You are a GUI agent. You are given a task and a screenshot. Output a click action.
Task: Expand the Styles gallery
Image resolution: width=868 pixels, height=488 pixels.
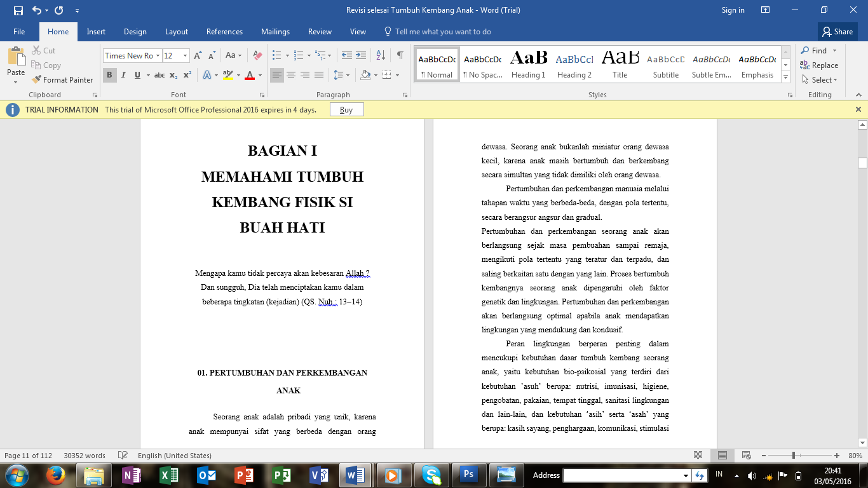point(786,77)
